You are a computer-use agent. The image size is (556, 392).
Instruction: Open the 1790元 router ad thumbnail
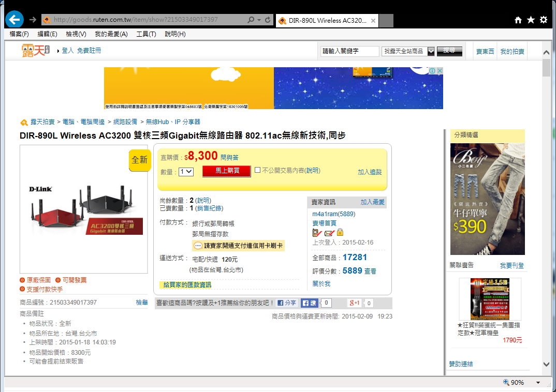click(x=490, y=299)
